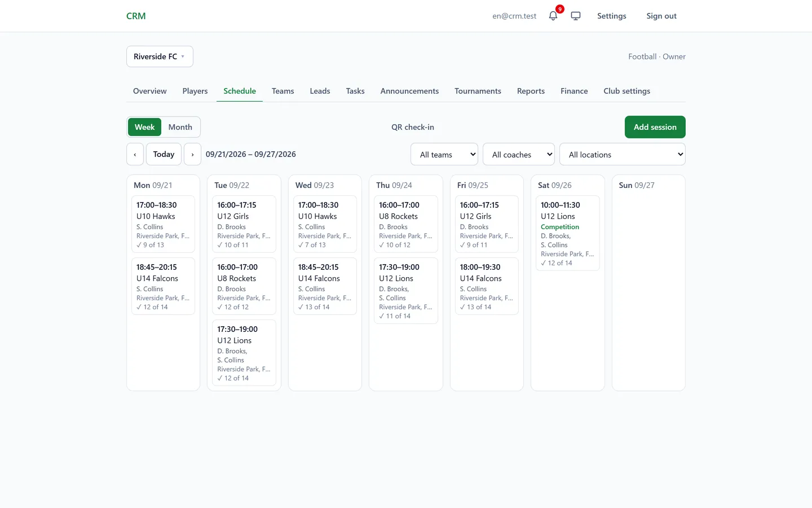
Task: Expand the All coaches filter
Action: click(519, 155)
